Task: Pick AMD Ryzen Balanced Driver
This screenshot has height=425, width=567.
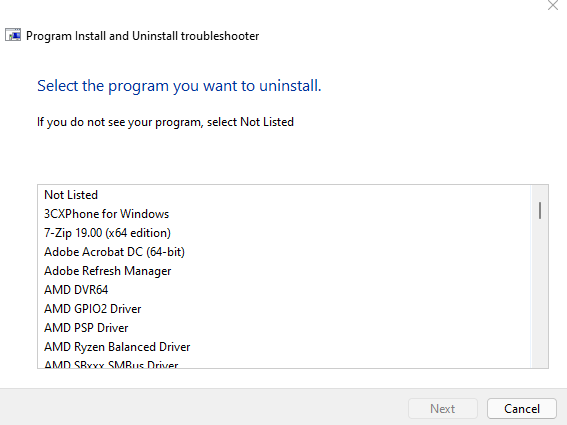Action: click(284, 347)
